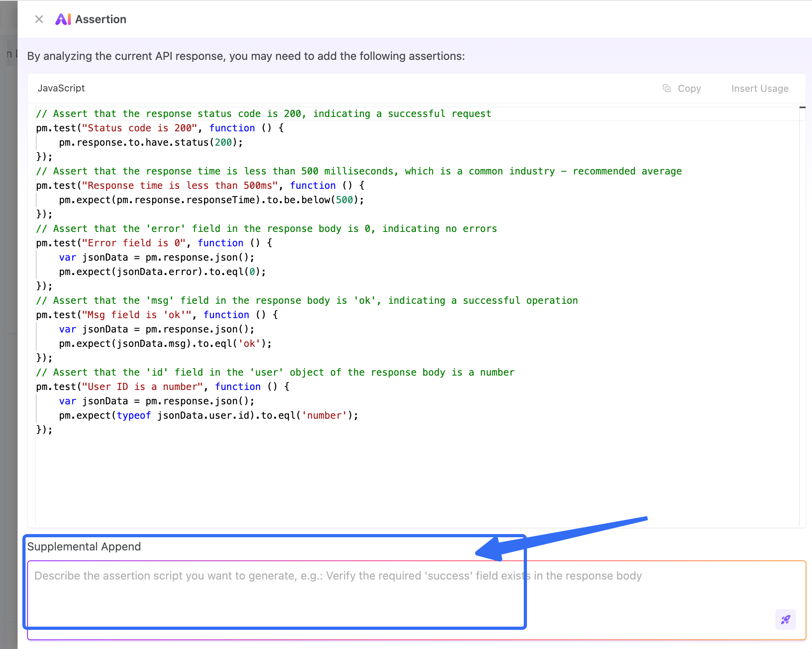Click the AI logo icon
The width and height of the screenshot is (812, 649).
pos(63,19)
